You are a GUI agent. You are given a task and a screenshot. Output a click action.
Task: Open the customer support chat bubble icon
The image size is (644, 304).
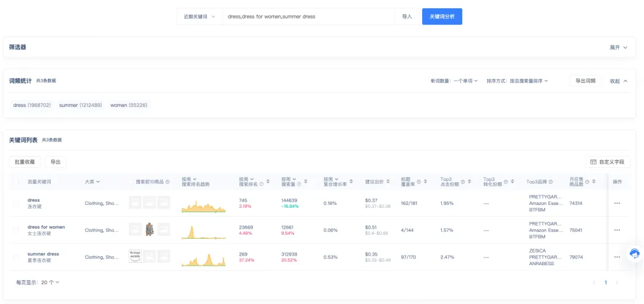pos(634,253)
